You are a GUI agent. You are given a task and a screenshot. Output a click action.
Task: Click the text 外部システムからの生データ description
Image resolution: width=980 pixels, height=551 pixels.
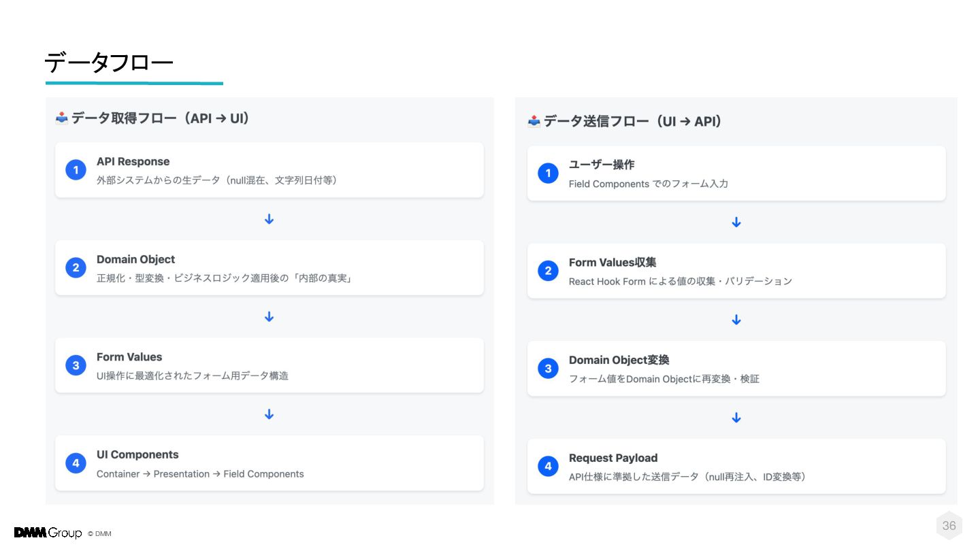click(x=217, y=180)
